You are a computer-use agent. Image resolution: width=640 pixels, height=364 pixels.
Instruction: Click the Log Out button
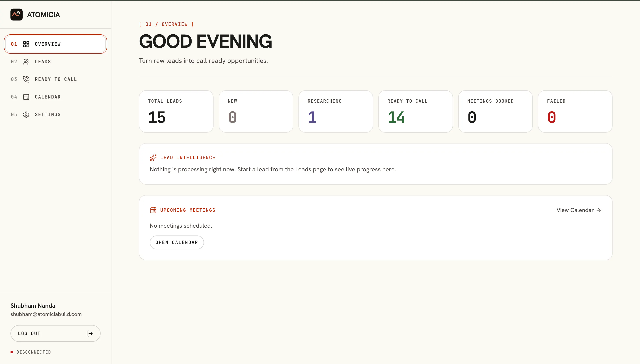(55, 334)
